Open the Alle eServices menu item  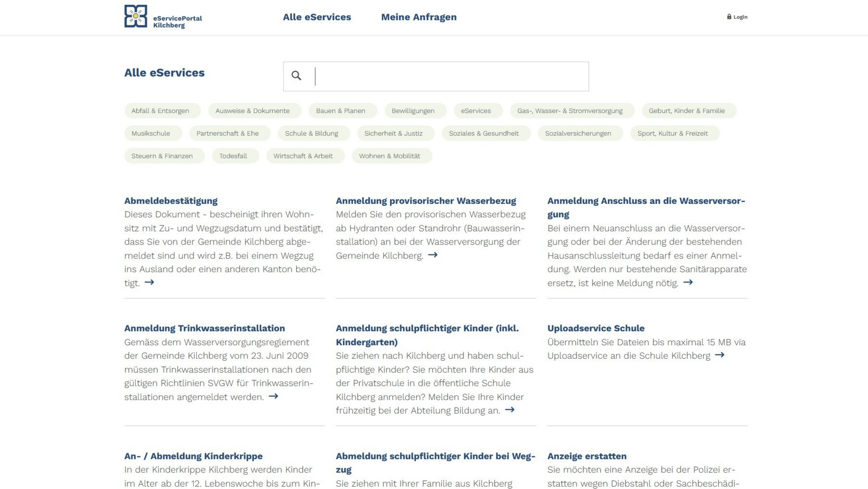tap(317, 17)
